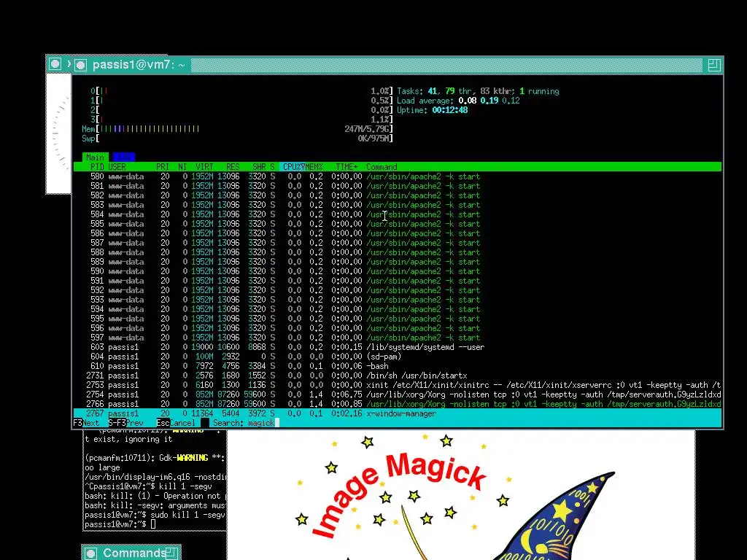Select the xinit process row 2753
This screenshot has width=747, height=560.
[x=398, y=385]
